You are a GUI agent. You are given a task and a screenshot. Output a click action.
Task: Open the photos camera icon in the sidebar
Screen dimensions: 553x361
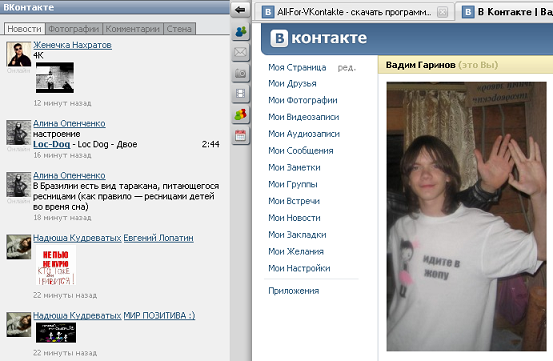click(x=240, y=73)
